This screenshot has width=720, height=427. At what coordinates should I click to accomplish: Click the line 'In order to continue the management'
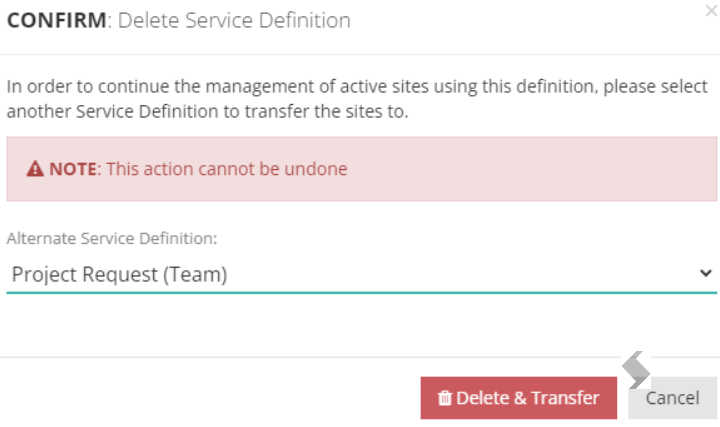click(x=357, y=86)
